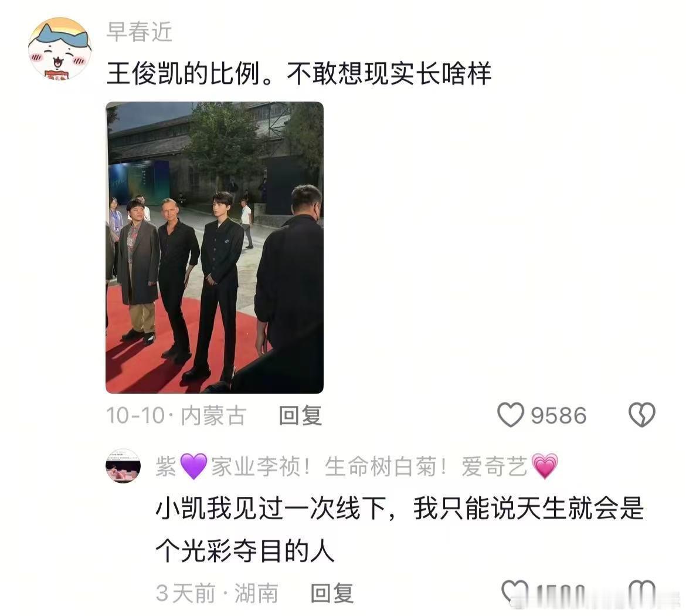Like the 早春近 comment with heart icon

click(511, 415)
